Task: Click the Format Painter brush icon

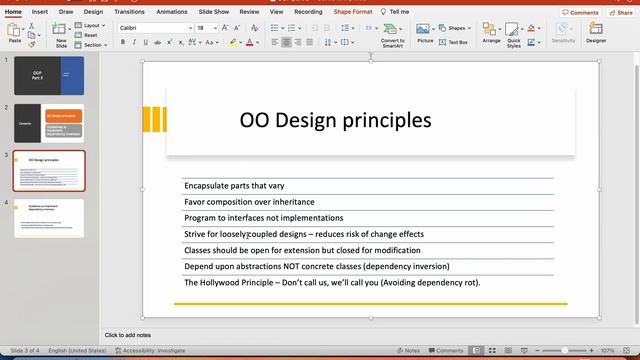Action: pos(31,44)
